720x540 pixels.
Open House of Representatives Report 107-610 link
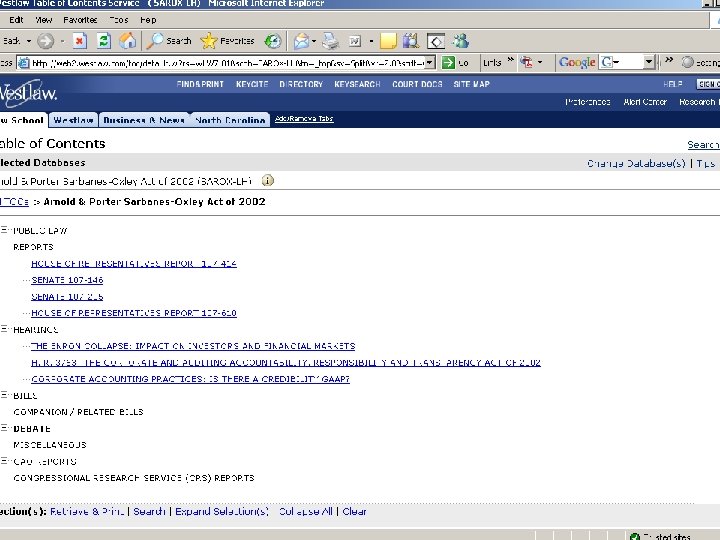tap(134, 313)
